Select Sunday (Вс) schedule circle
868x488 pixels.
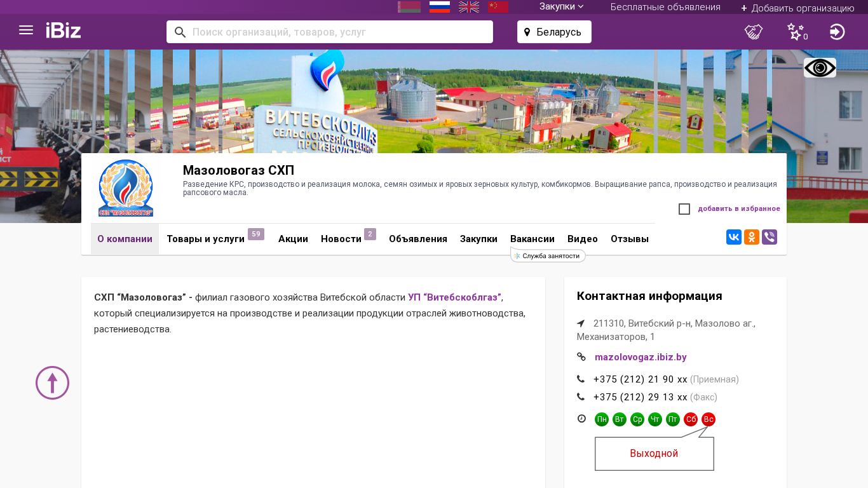tap(709, 419)
